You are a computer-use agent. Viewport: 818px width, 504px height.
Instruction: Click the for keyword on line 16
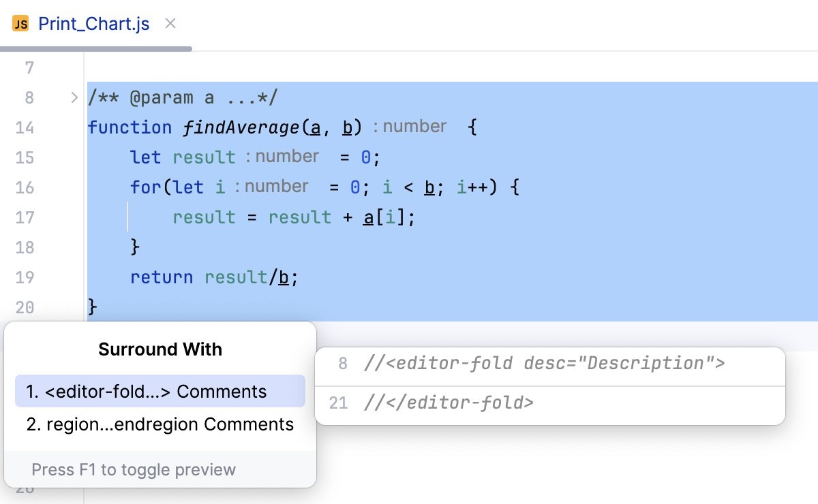[145, 187]
